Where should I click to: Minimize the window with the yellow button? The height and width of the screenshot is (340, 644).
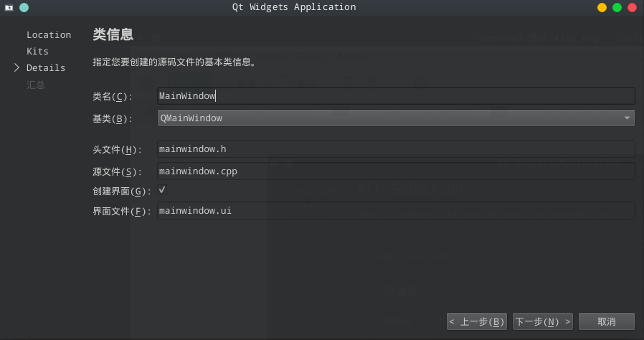(x=602, y=8)
